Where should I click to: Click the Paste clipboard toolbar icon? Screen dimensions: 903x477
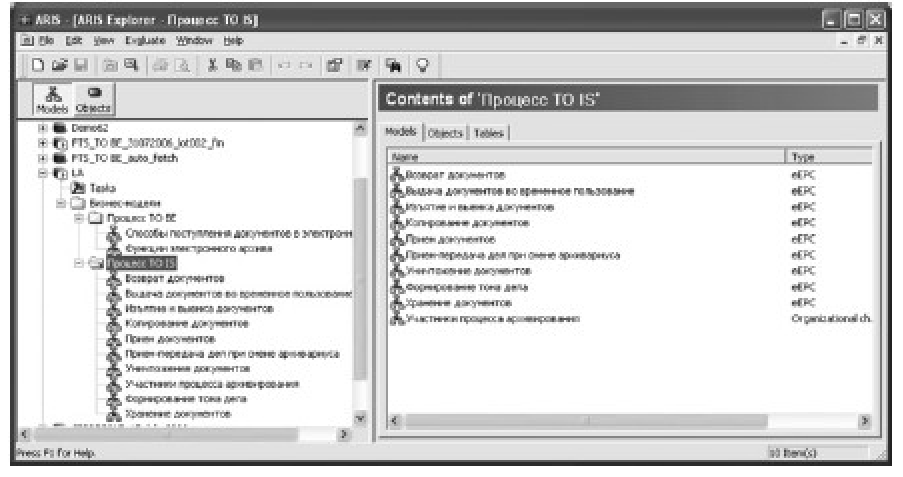click(255, 65)
